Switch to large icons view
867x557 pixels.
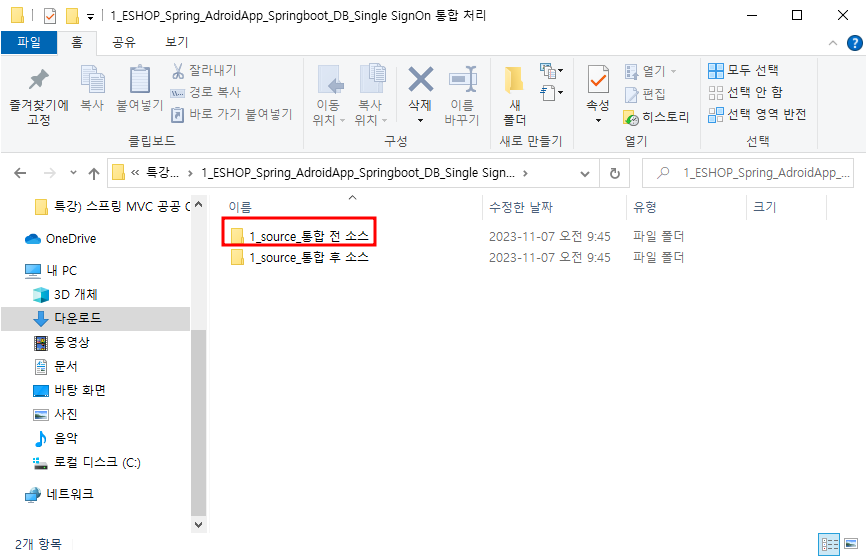click(x=852, y=544)
